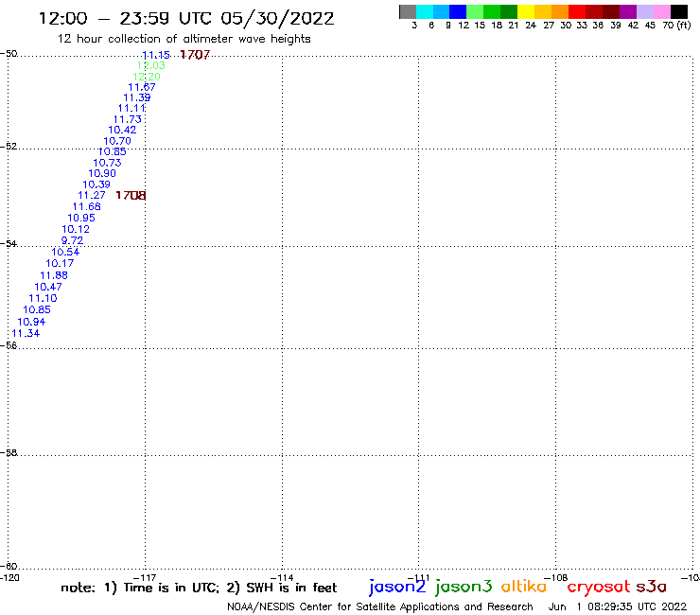Click the wave height value 10.73
The height and width of the screenshot is (615, 700).
tap(107, 163)
